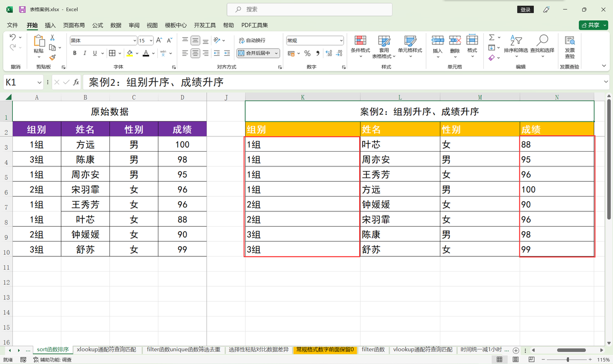
Task: Toggle align left
Action: click(185, 53)
